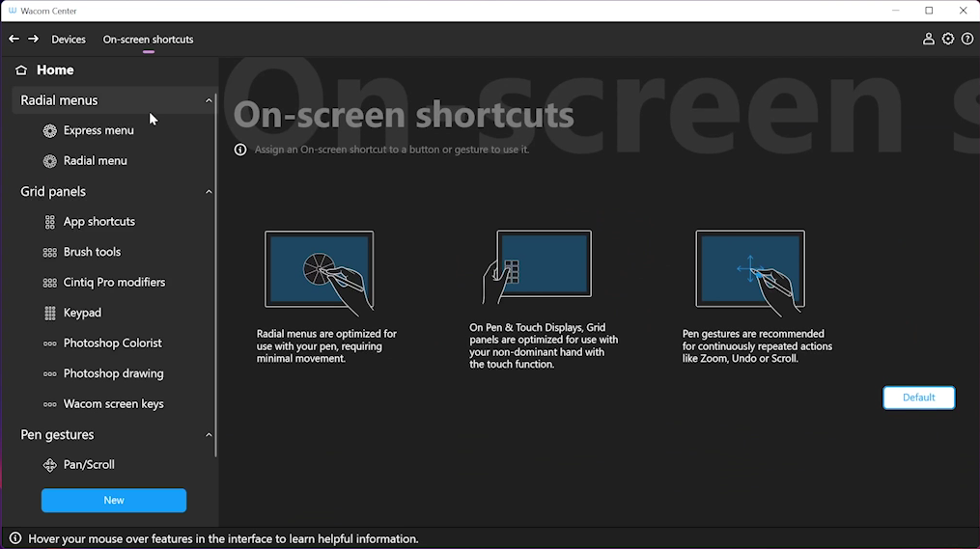Switch to the Devices tab
980x549 pixels.
click(69, 40)
